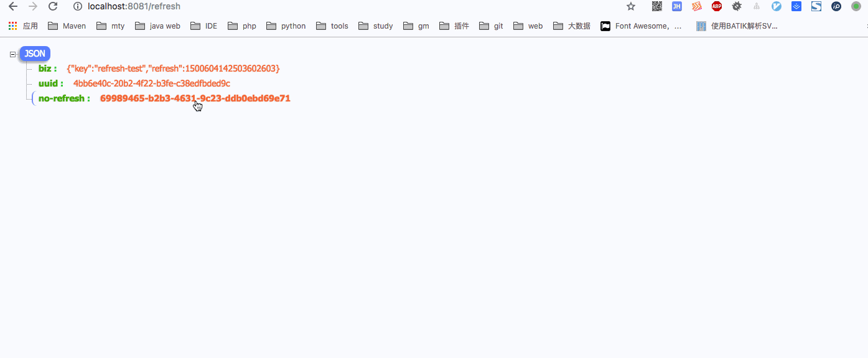Image resolution: width=868 pixels, height=358 pixels.
Task: Click the blue JH extension icon
Action: point(676,6)
